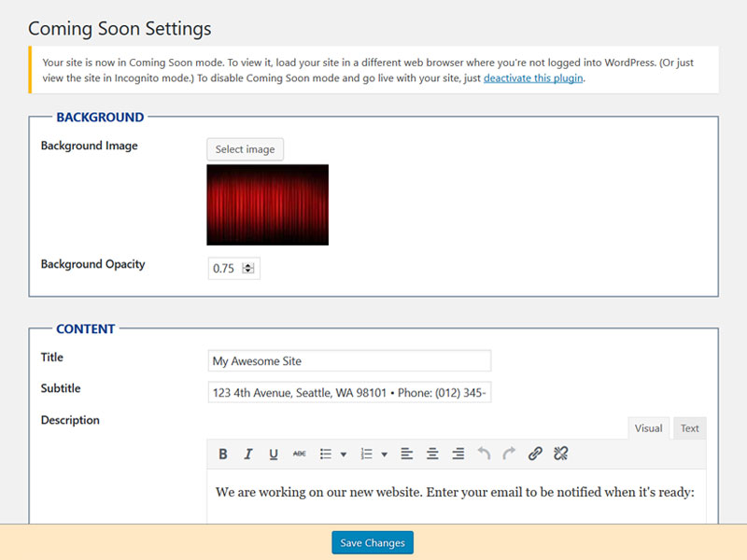Screen dimensions: 747x560
Task: Align description text left
Action: (x=407, y=454)
